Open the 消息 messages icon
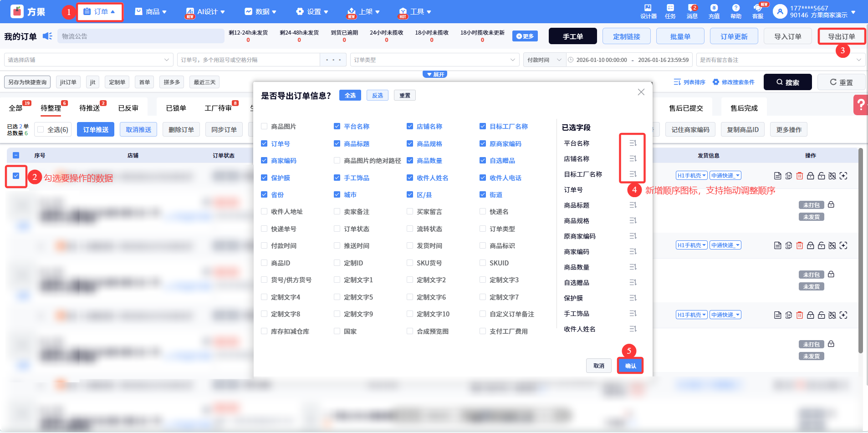Image resolution: width=868 pixels, height=433 pixels. coord(692,11)
